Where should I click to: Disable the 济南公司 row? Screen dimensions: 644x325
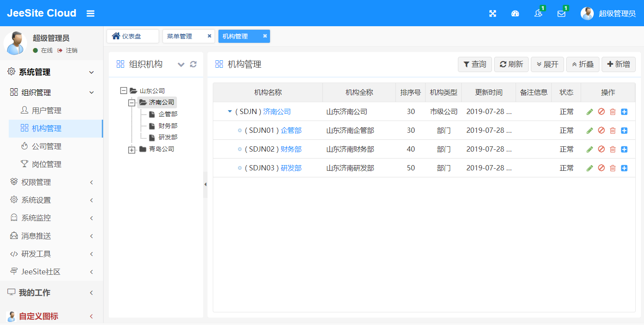point(602,112)
